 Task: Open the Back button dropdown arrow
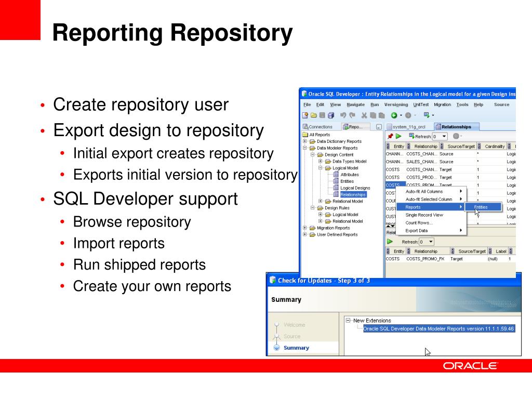pos(401,115)
